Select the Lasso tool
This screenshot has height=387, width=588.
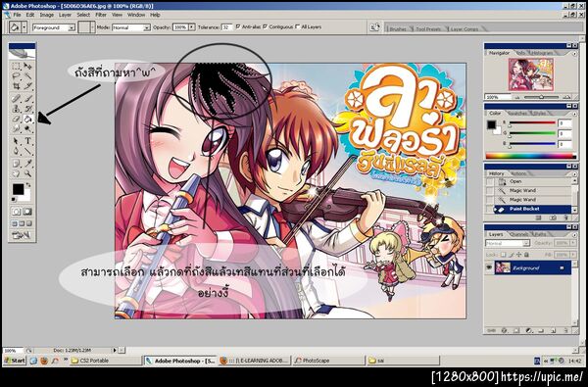point(16,76)
